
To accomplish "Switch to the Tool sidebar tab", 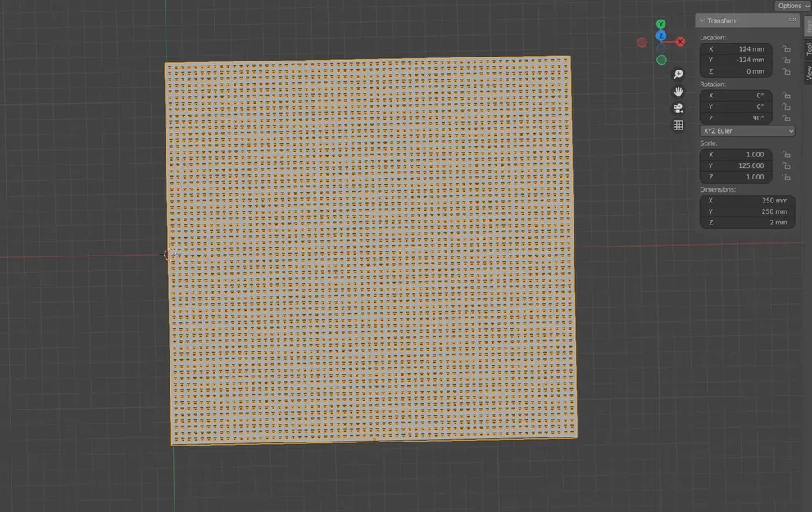I will coord(808,51).
